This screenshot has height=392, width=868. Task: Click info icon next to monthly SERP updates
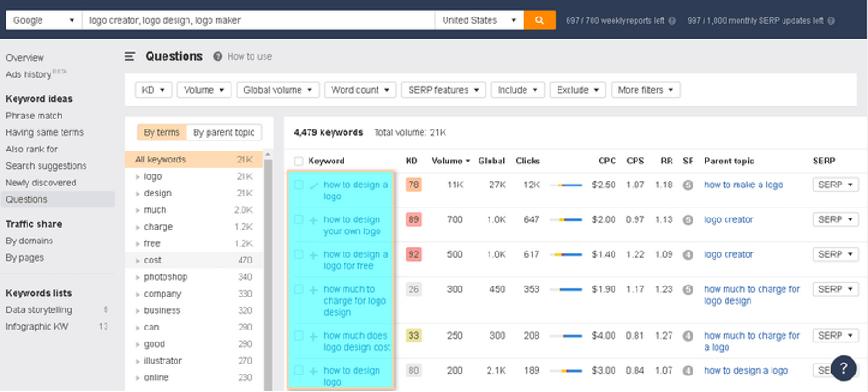click(831, 21)
